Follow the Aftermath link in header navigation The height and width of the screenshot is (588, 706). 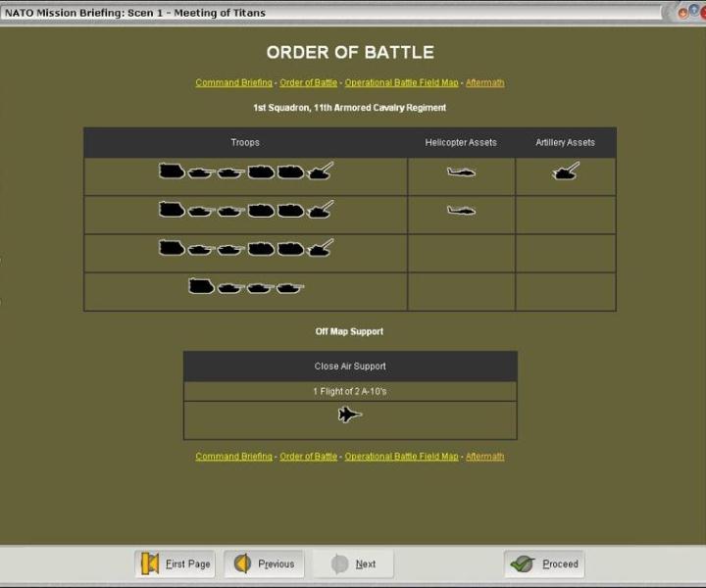[x=484, y=83]
